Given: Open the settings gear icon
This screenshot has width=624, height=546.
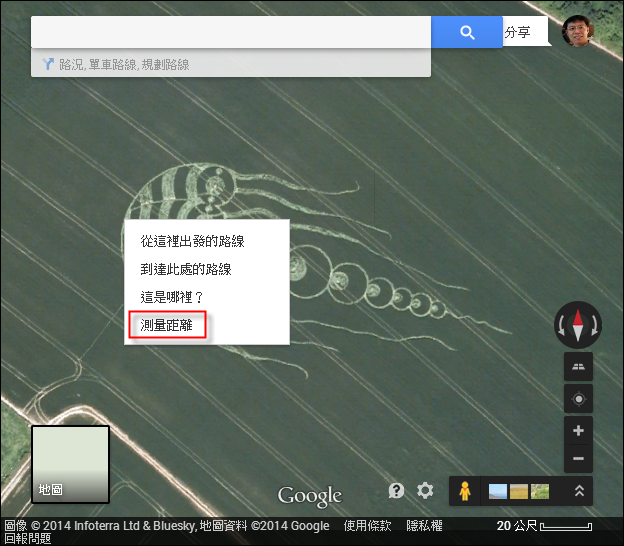Looking at the screenshot, I should (425, 490).
